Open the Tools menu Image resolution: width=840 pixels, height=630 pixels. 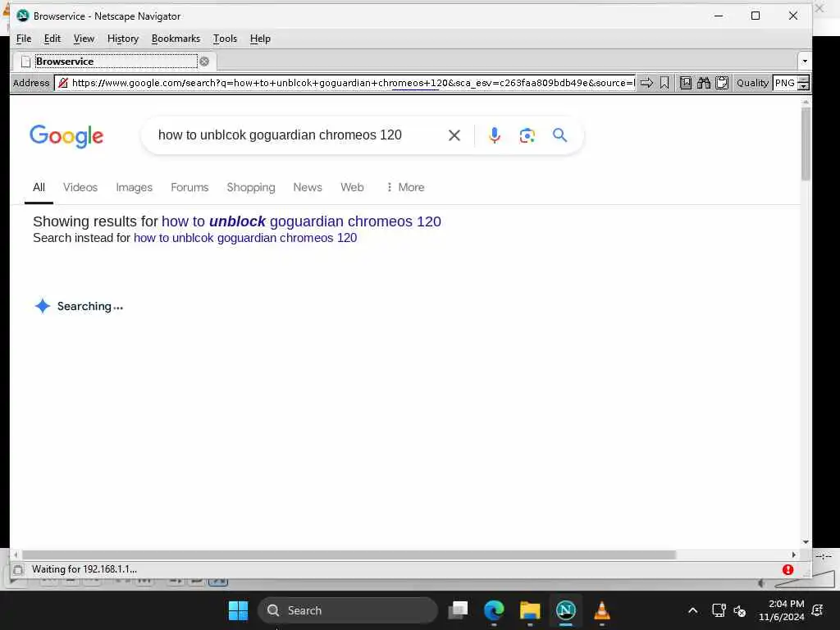point(225,39)
